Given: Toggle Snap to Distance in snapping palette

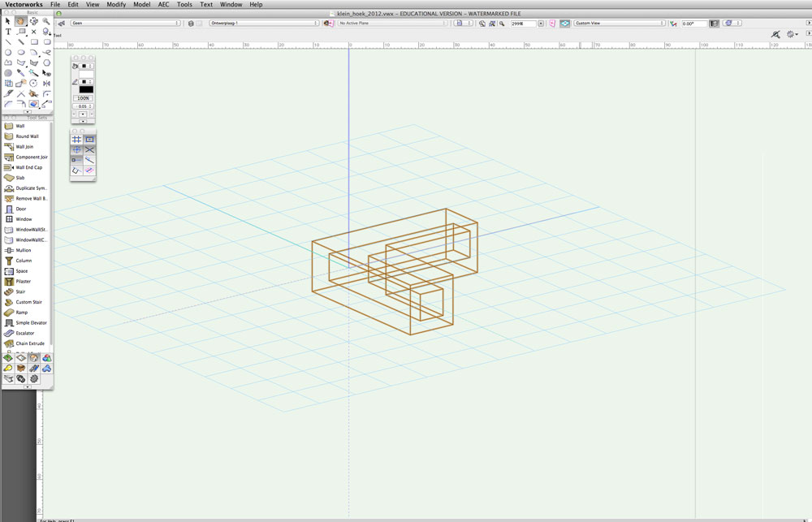Looking at the screenshot, I should click(76, 160).
